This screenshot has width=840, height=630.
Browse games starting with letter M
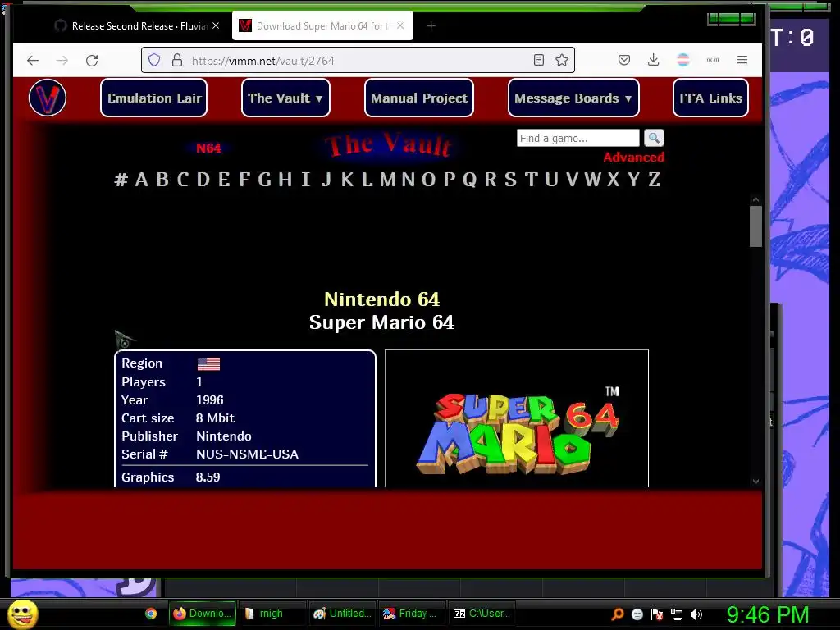(387, 180)
